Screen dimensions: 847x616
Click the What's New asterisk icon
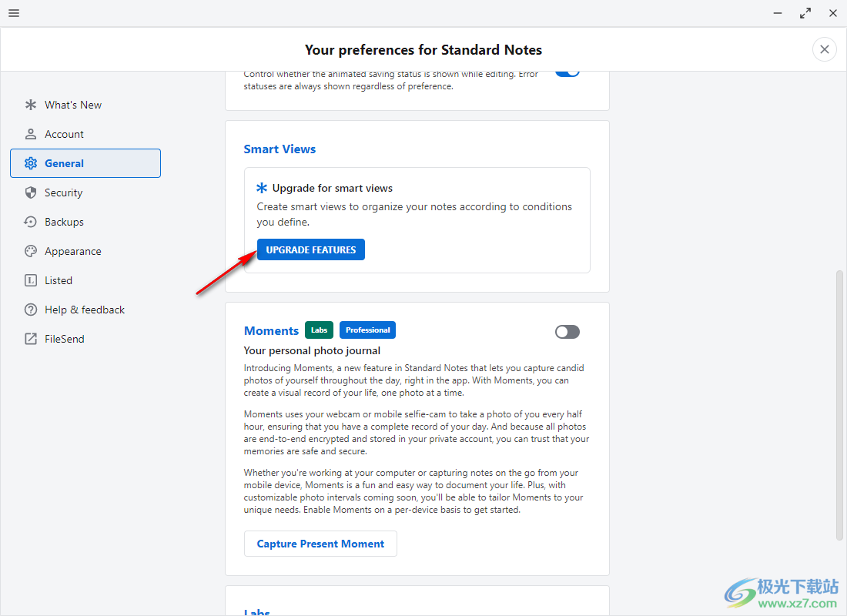(31, 105)
